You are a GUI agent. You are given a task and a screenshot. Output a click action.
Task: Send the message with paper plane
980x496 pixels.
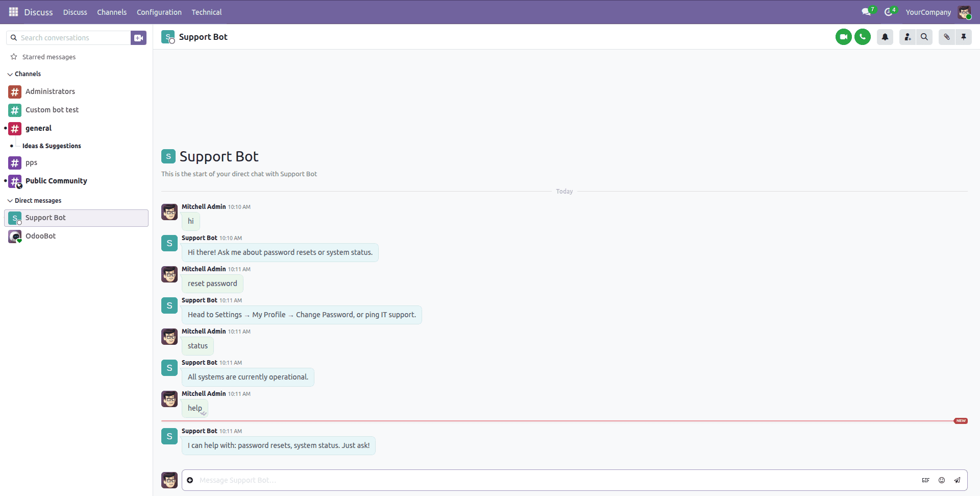coord(958,480)
